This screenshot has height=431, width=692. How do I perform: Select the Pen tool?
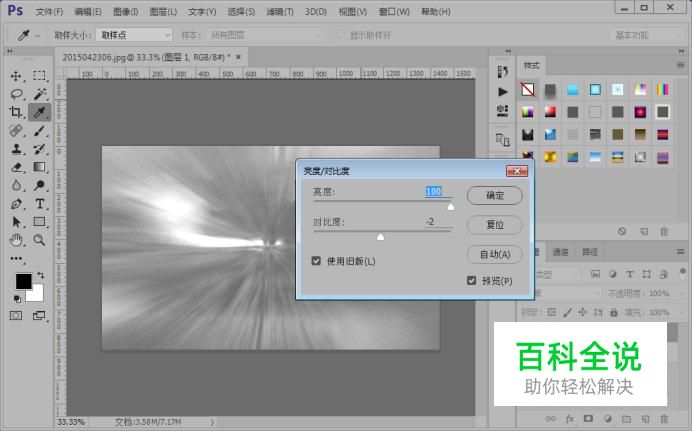[16, 204]
